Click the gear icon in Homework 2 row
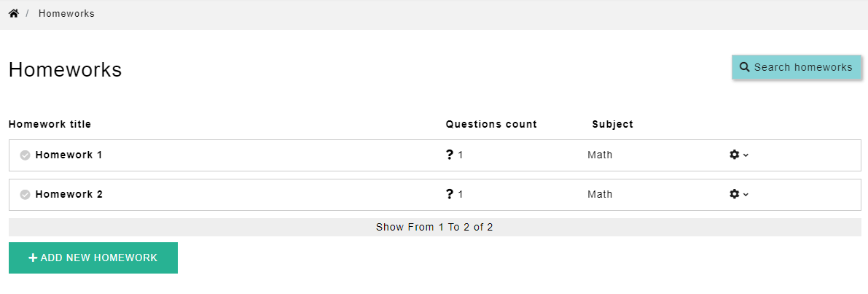868x294 pixels. [734, 194]
